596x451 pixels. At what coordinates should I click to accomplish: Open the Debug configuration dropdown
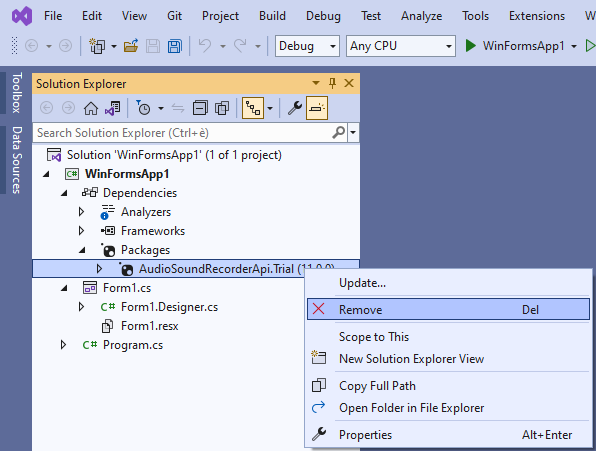point(307,46)
